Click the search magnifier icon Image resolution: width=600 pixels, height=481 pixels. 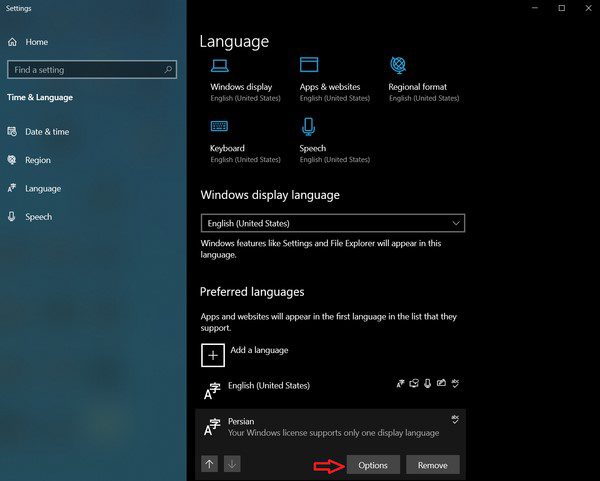(168, 70)
